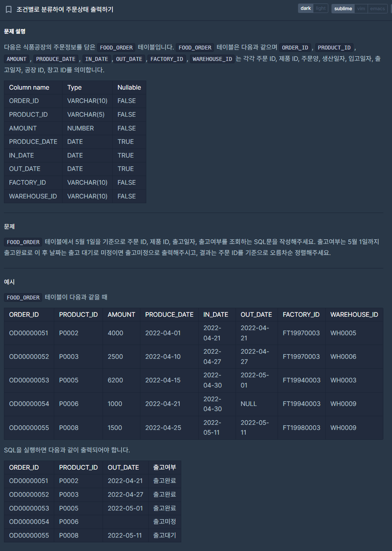The width and height of the screenshot is (392, 551).
Task: Click the WAREHOUSE_ID header in the example table
Action: [354, 315]
